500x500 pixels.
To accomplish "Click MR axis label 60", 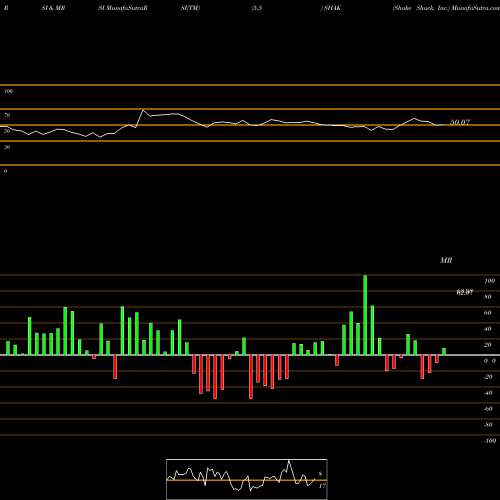I will pyautogui.click(x=488, y=313).
